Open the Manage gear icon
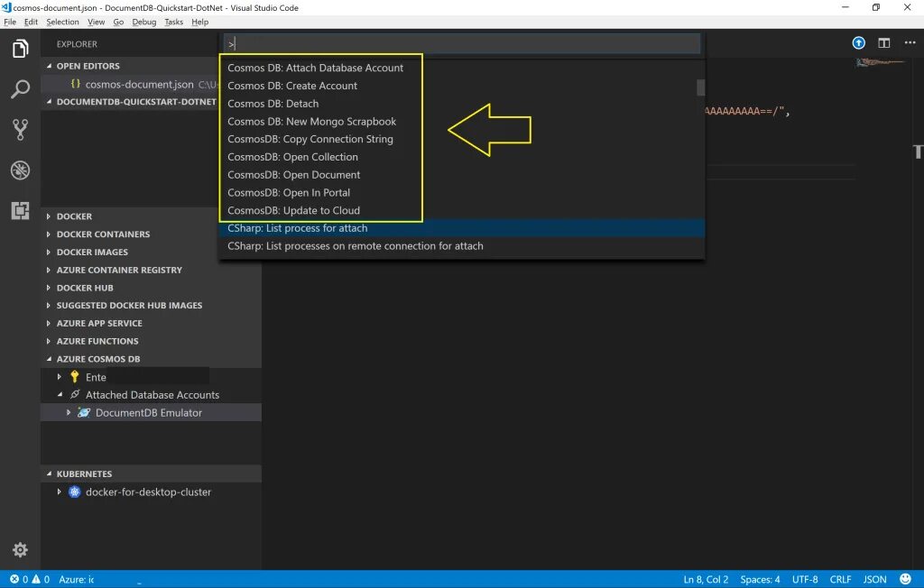The height and width of the screenshot is (588, 924). [x=20, y=550]
